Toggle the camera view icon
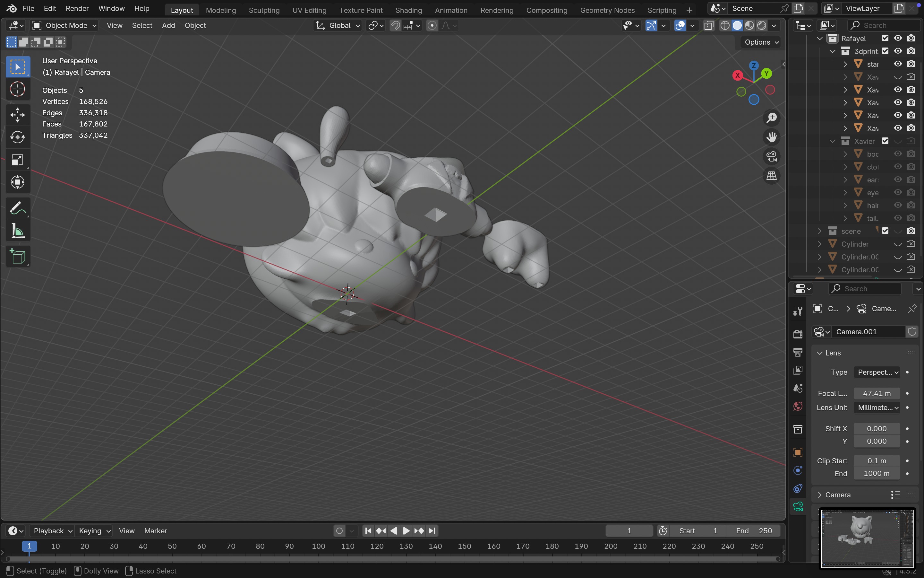Image resolution: width=924 pixels, height=578 pixels. point(772,157)
